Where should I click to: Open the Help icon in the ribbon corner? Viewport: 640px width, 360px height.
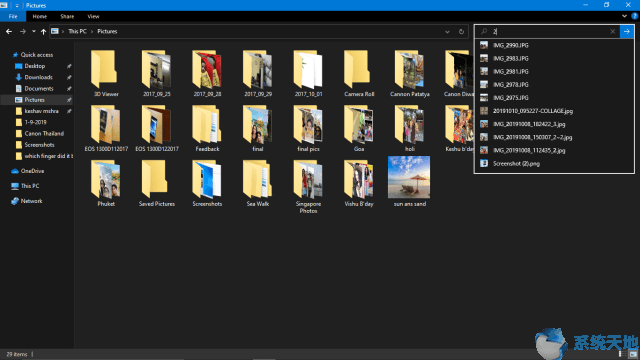[x=635, y=16]
